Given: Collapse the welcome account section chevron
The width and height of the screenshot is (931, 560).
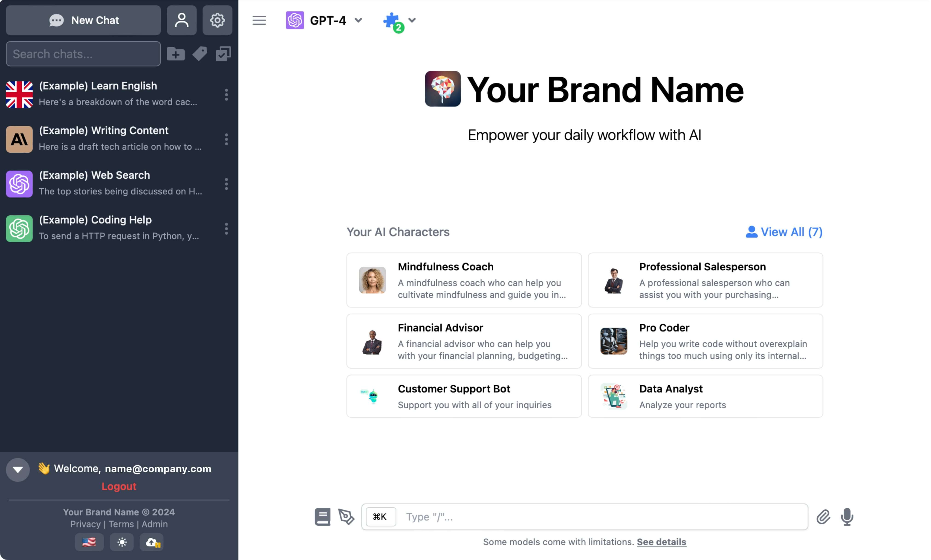Looking at the screenshot, I should (x=17, y=469).
